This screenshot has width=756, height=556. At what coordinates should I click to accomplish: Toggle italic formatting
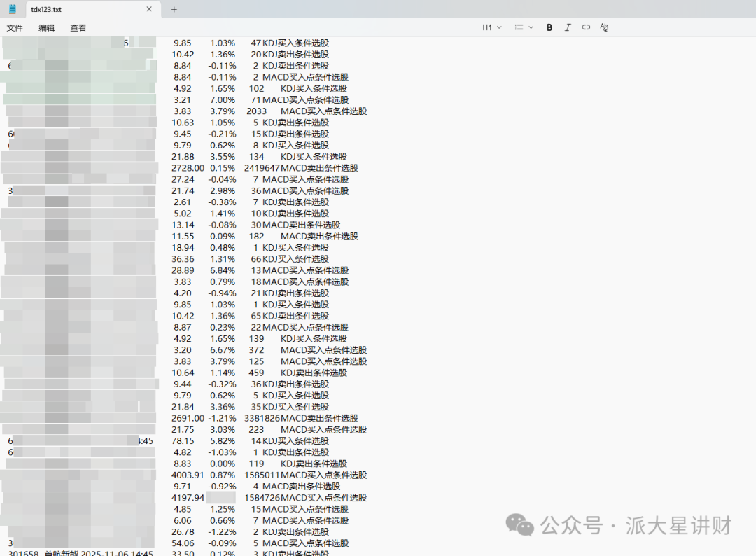568,27
